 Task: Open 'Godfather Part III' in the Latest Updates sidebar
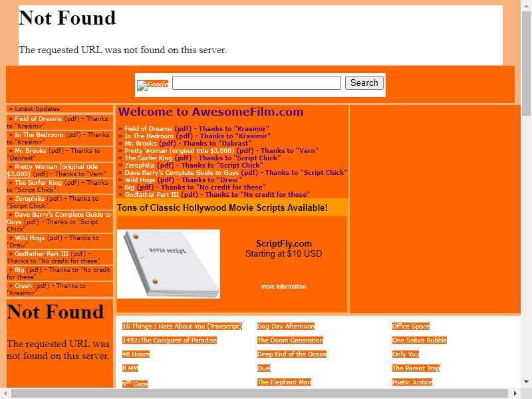pos(41,254)
